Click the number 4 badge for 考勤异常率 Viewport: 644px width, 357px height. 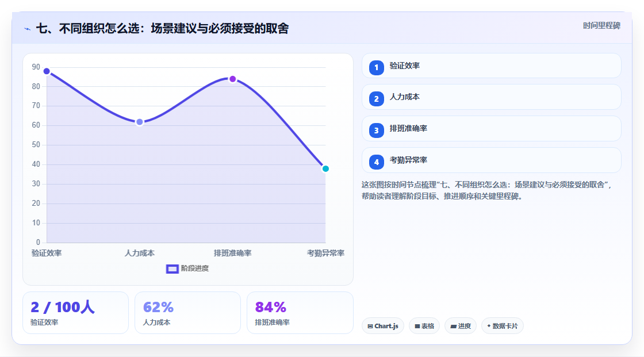tap(376, 162)
